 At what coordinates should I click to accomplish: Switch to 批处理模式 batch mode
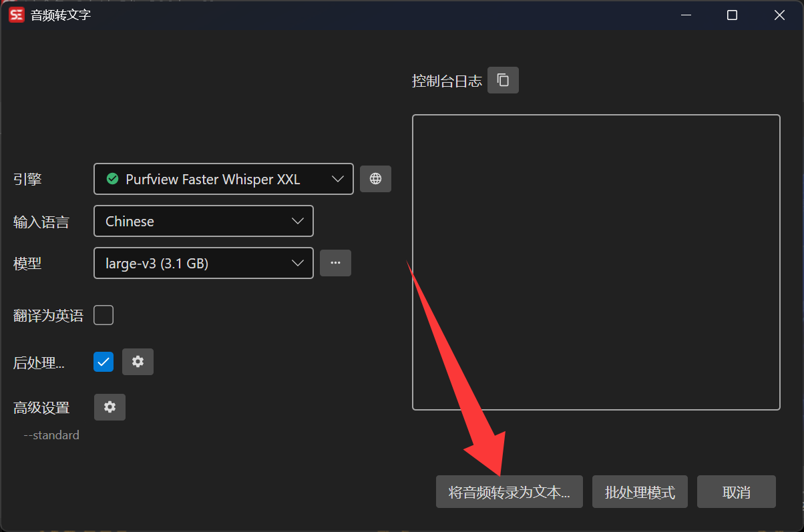640,492
